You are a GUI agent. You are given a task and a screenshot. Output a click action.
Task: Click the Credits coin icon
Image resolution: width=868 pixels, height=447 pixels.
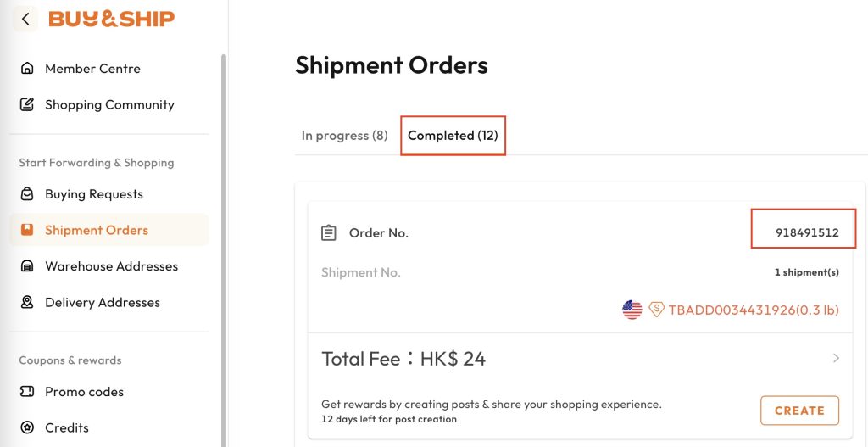(x=27, y=427)
